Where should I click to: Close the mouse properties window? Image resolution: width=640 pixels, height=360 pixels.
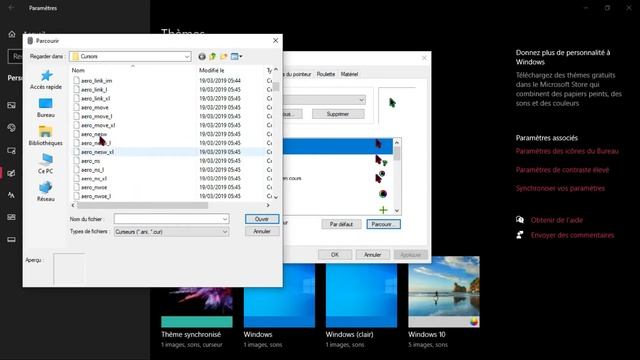(x=424, y=58)
